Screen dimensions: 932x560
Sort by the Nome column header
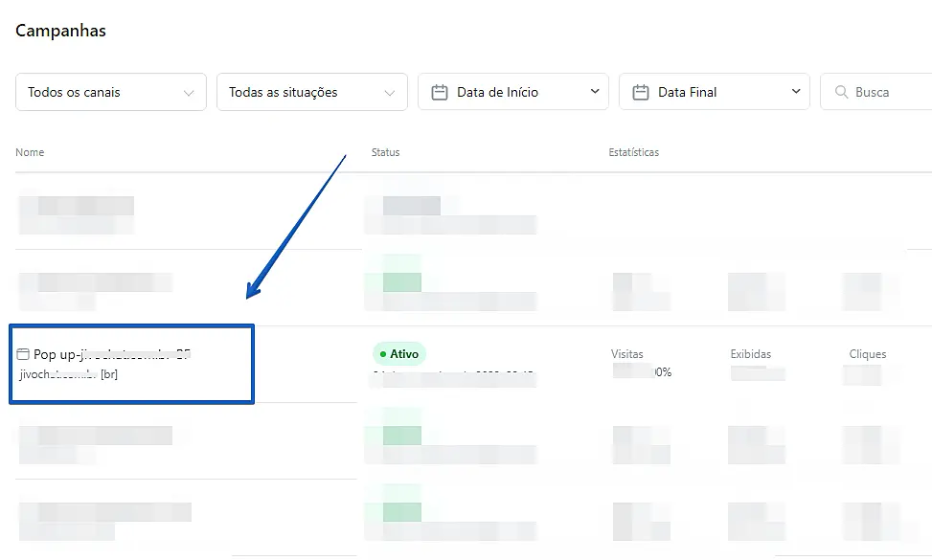(30, 152)
